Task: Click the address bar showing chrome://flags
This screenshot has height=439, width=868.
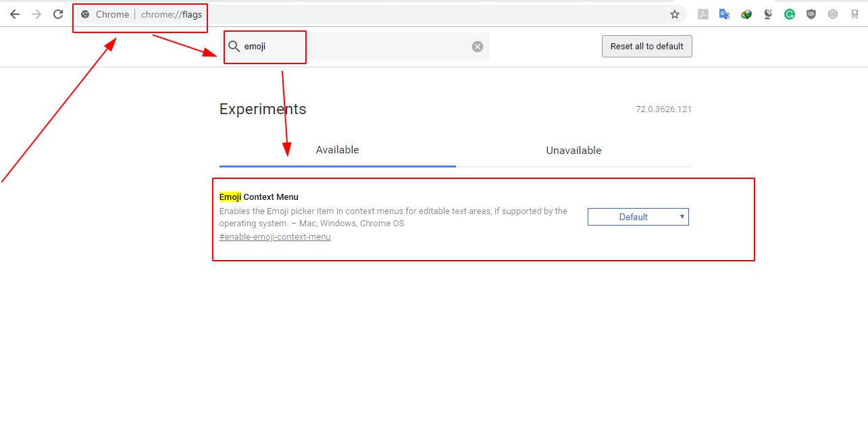Action: coord(378,14)
